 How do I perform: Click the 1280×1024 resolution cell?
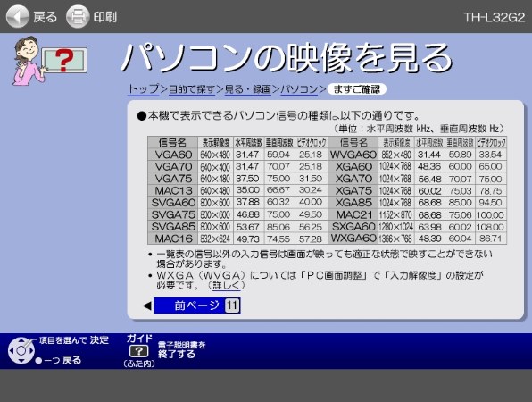(x=396, y=227)
